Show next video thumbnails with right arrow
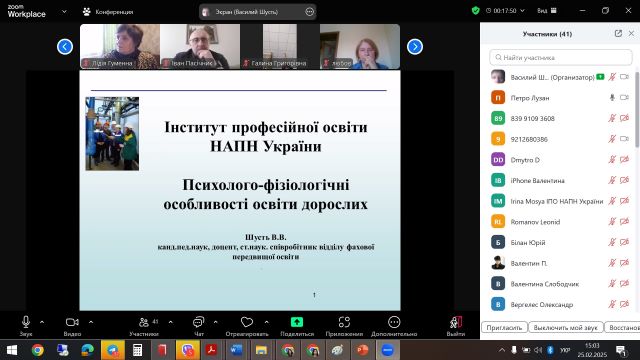This screenshot has width=640, height=360. 415,47
